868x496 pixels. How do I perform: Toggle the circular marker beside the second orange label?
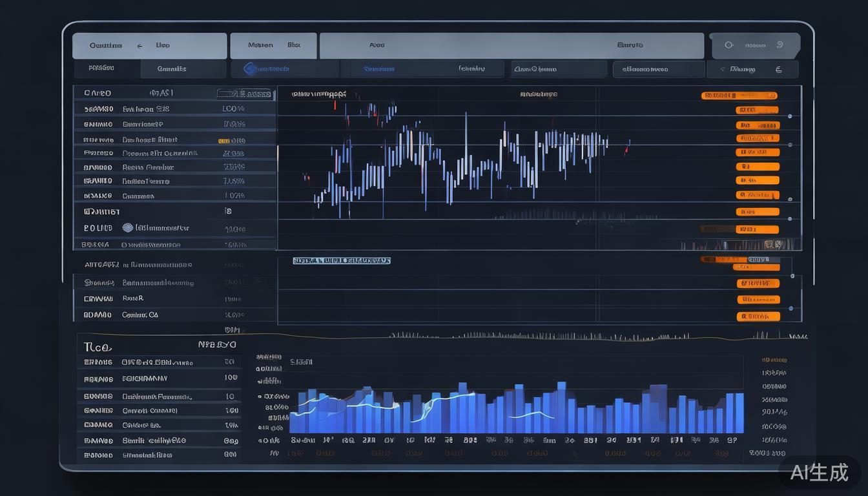point(790,117)
